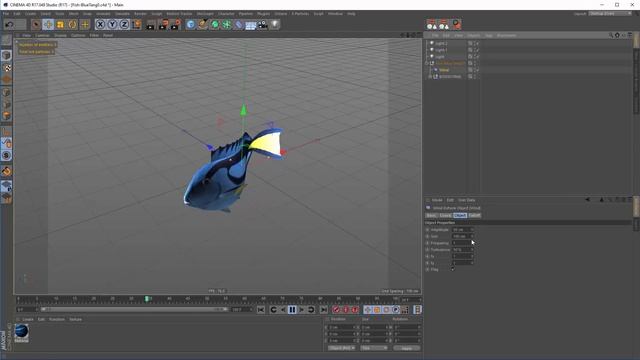Toggle the Z axis lock

tap(124, 24)
